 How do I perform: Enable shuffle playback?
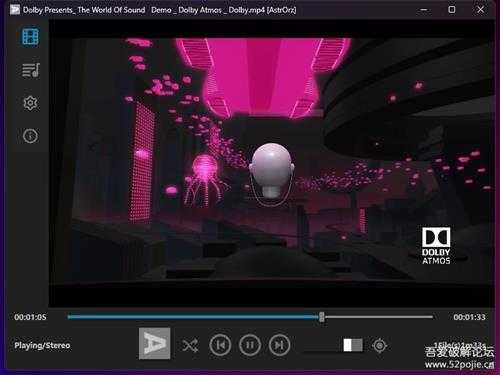(x=190, y=345)
